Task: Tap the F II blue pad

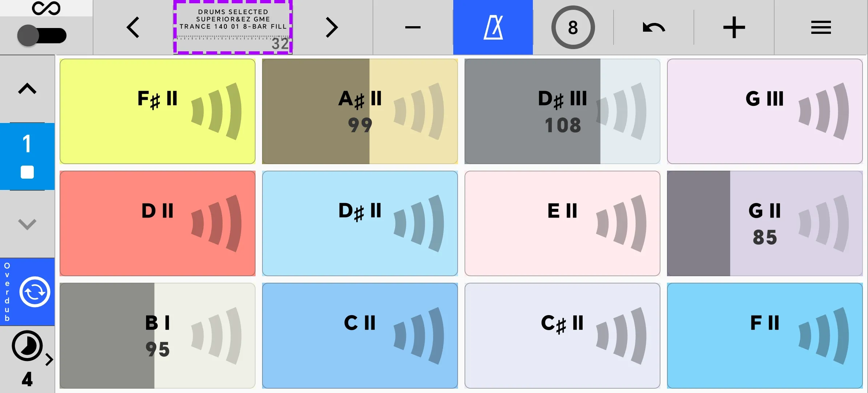Action: coord(765,336)
